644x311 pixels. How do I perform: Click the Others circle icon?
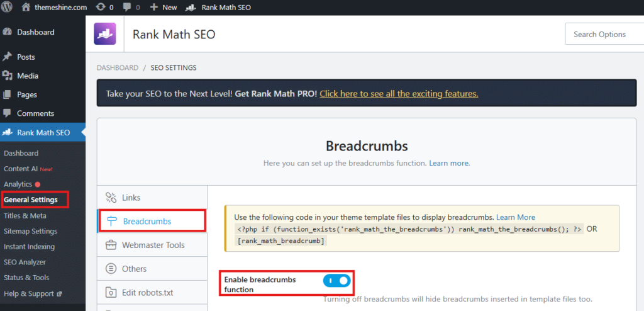[111, 269]
